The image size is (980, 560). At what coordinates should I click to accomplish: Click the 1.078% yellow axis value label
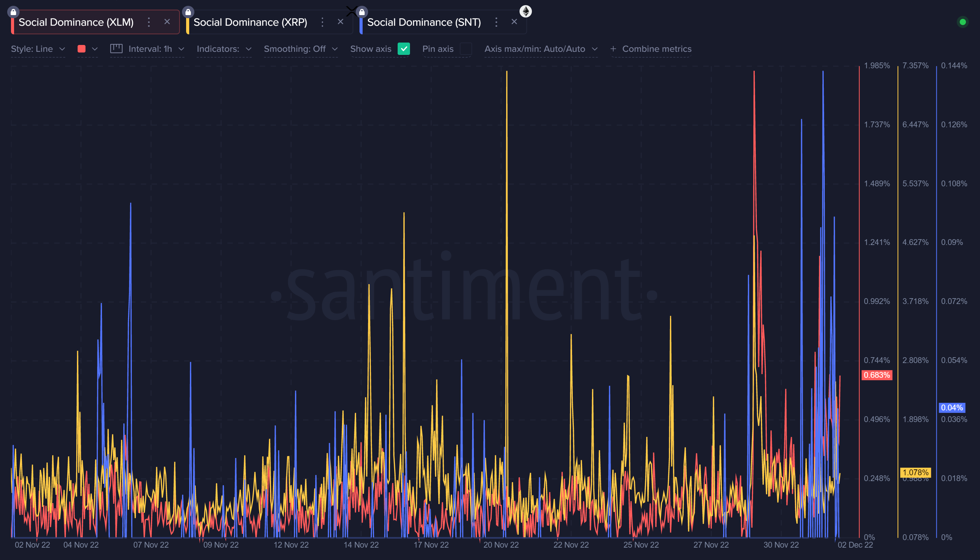[x=915, y=472]
